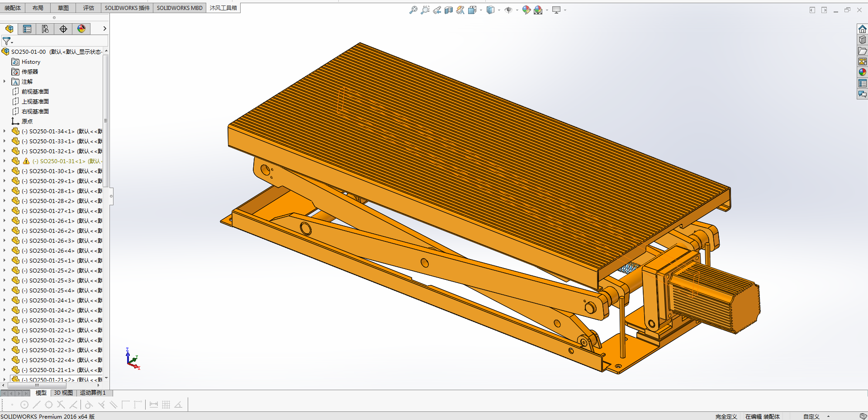Open the Design Library task pane icon

(x=863, y=40)
